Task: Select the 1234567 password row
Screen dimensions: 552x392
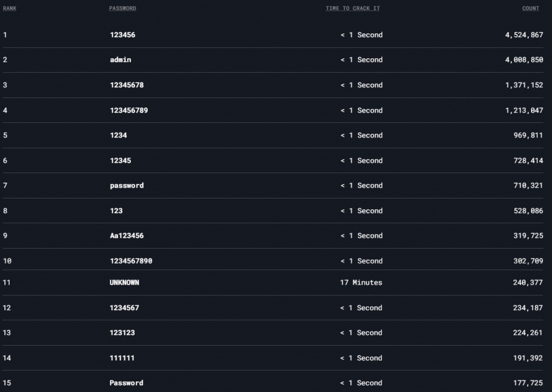Action: point(125,308)
